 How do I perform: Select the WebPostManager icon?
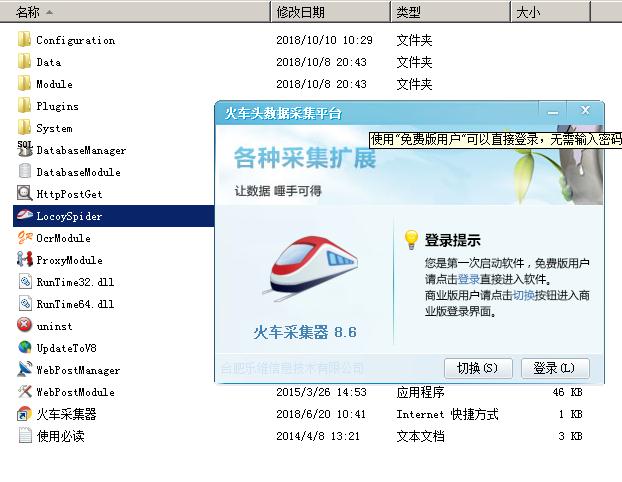point(25,370)
